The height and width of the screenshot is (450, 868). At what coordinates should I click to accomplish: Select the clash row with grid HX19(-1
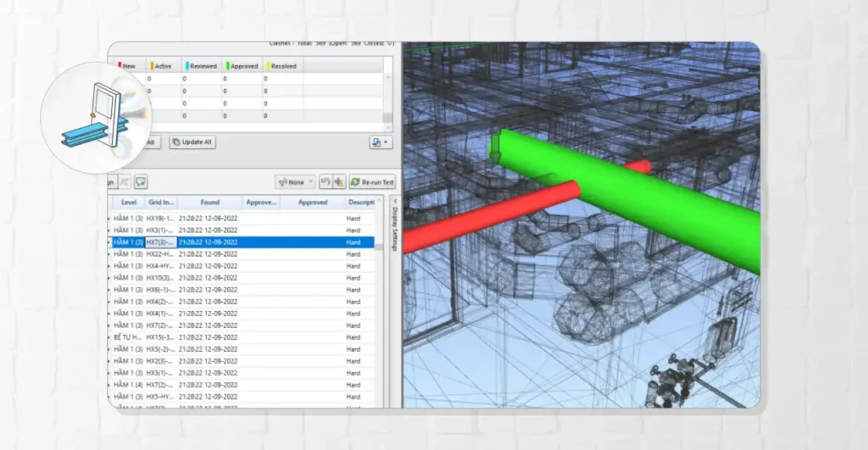(242, 218)
